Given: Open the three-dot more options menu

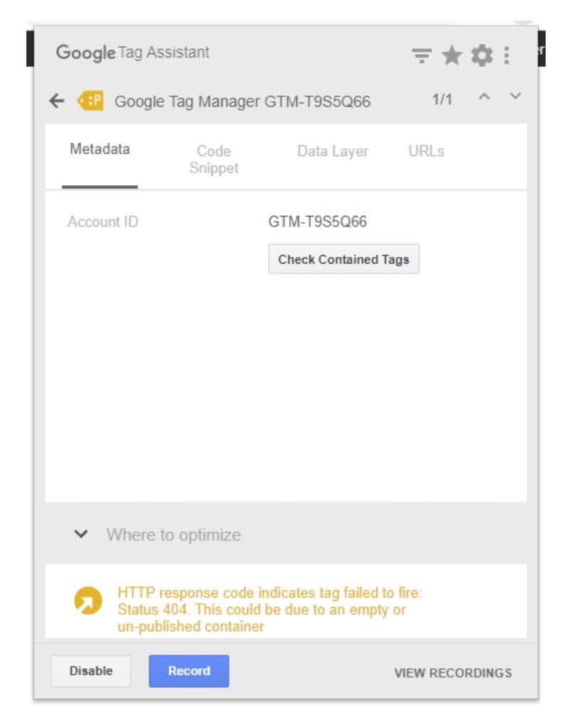Looking at the screenshot, I should (506, 56).
